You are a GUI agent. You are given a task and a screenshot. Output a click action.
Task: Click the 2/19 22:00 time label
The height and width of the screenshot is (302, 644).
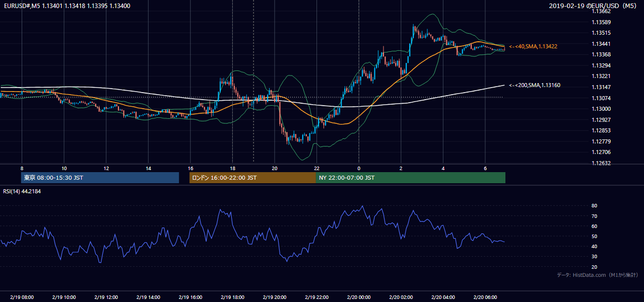[x=316, y=297]
